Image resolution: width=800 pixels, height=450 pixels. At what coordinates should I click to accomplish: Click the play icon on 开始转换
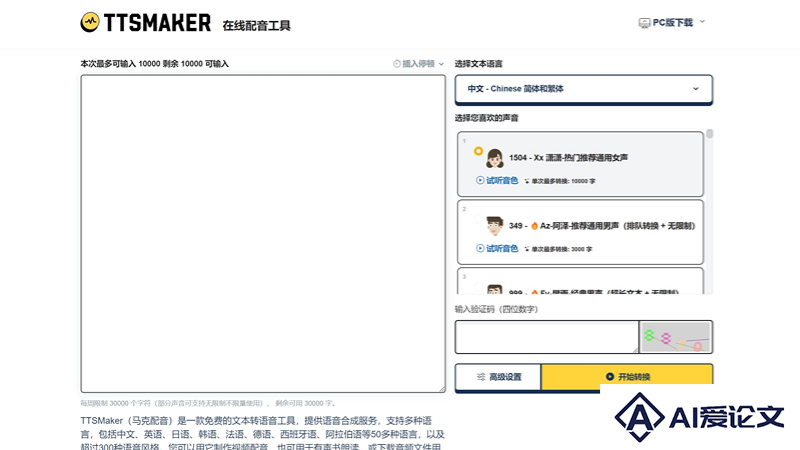tap(609, 377)
